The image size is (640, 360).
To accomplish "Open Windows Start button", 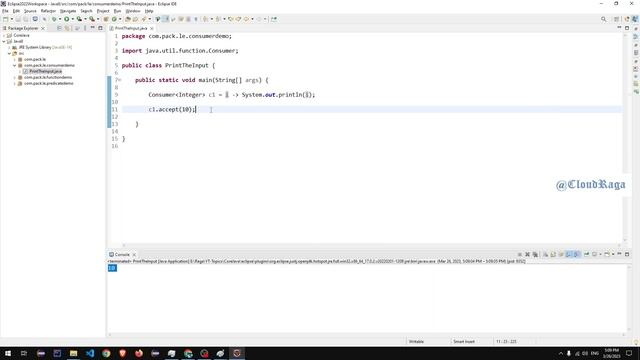I will tap(8, 353).
